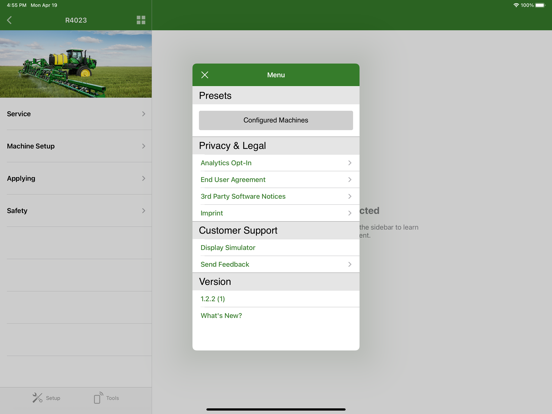Expand the 3rd Party Software Notices chevron
This screenshot has width=552, height=414.
[350, 196]
